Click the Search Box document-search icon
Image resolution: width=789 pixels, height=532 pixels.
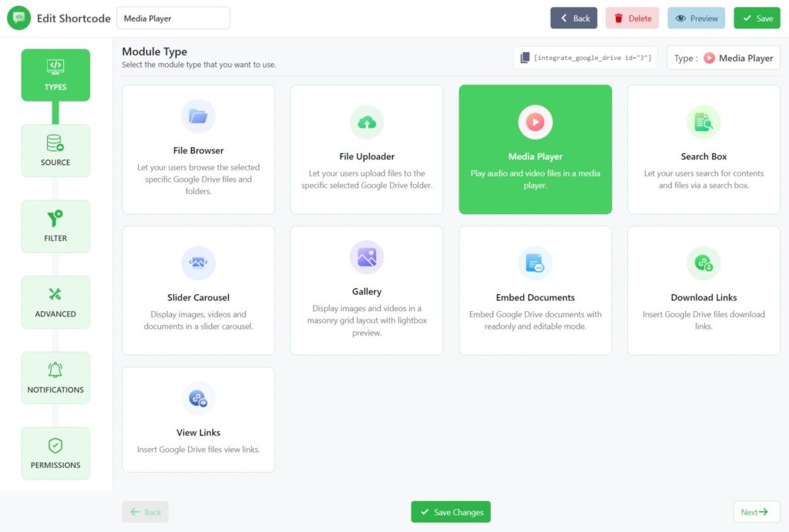click(x=703, y=122)
